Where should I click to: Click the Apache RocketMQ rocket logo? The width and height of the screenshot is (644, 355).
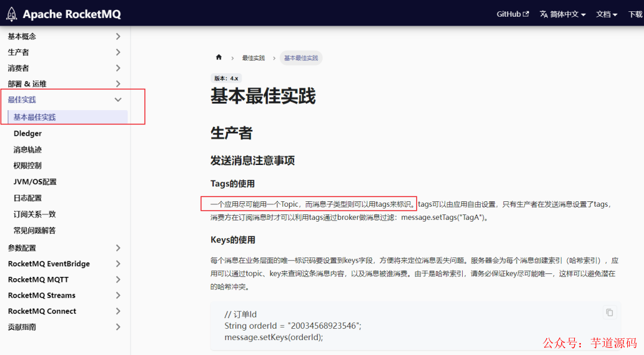tap(11, 14)
